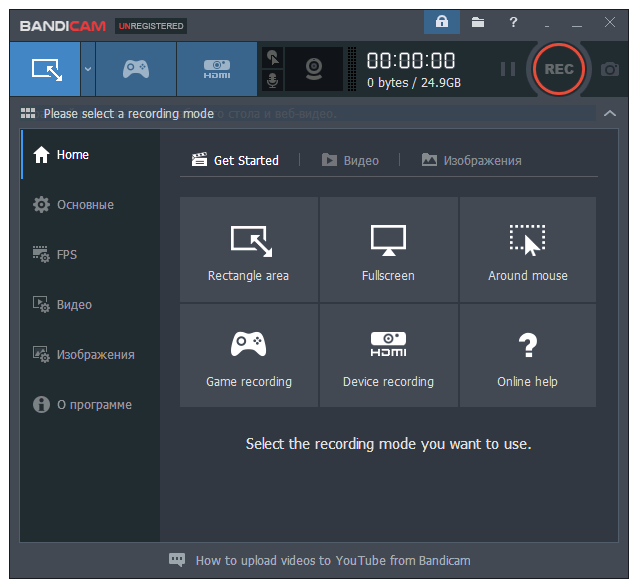Choose Game recording tile
The height and width of the screenshot is (587, 640).
pyautogui.click(x=249, y=356)
